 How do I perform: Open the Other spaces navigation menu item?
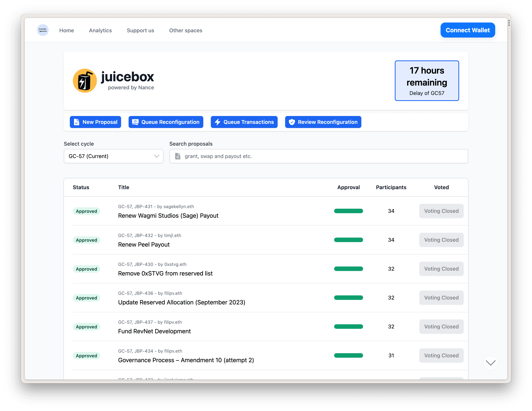[x=185, y=30]
